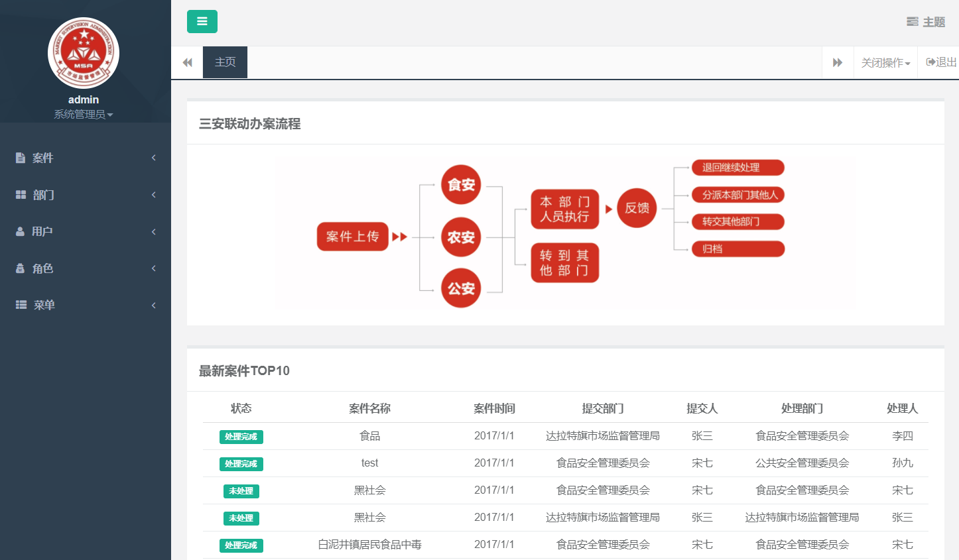Expand the 部门 menu chevron
The width and height of the screenshot is (959, 560).
(x=154, y=195)
